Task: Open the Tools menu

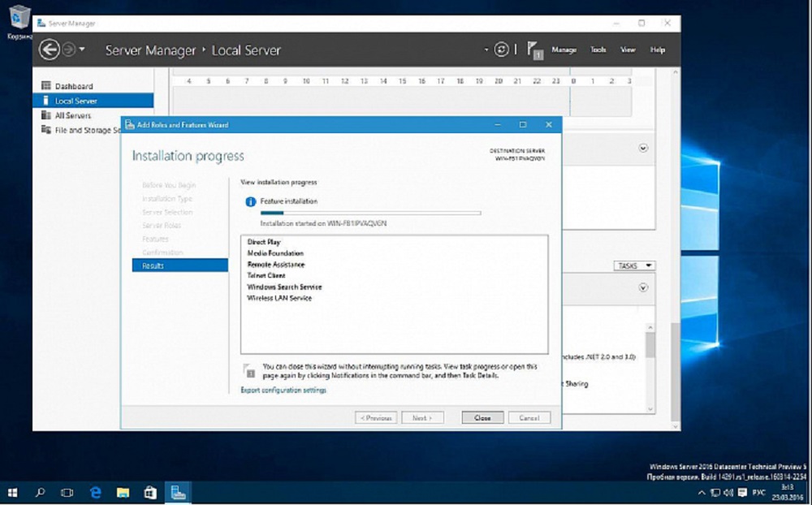Action: click(598, 50)
